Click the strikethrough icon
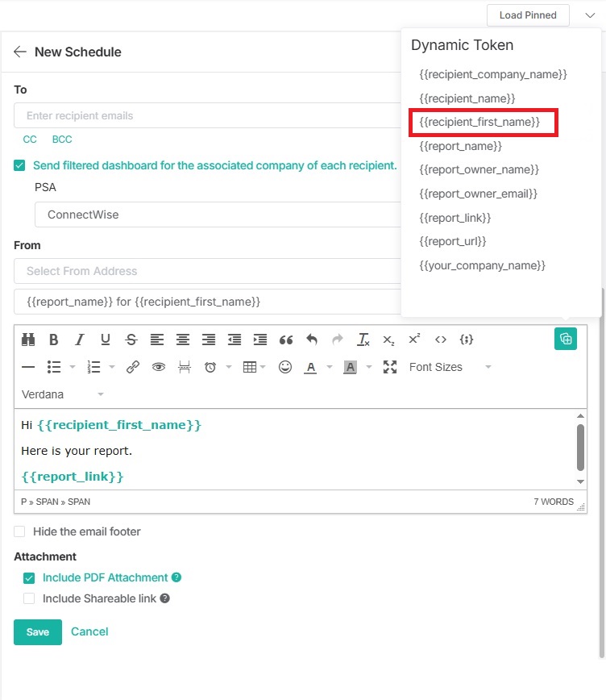The width and height of the screenshot is (606, 700). pos(131,340)
